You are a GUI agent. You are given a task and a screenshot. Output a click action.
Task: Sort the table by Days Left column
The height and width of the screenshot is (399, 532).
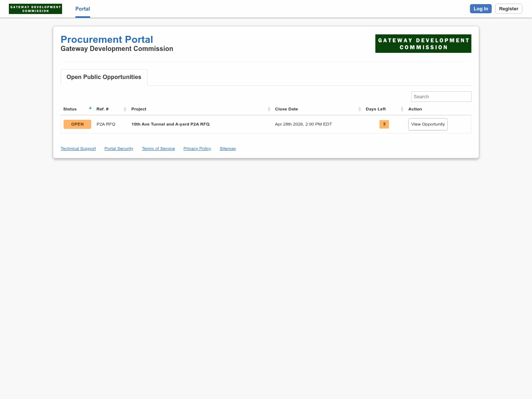(402, 109)
